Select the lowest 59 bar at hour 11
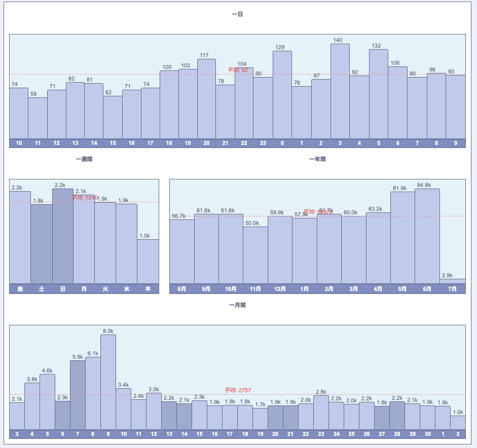Screen dimensions: 477x448 (x=38, y=118)
